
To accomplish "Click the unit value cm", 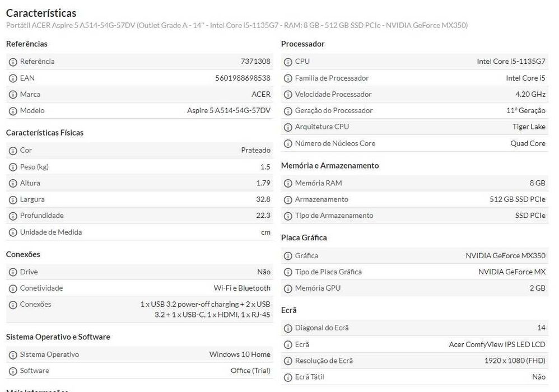I will [265, 232].
